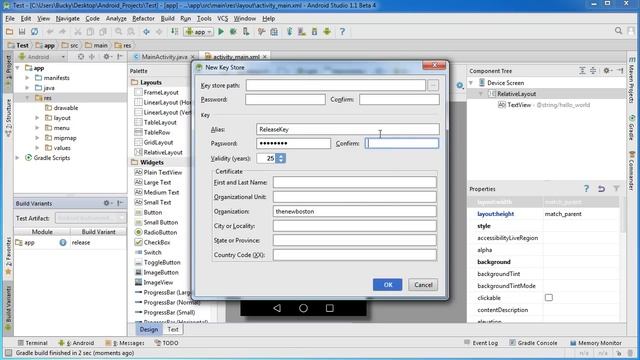Expand the java folder
This screenshot has width=640, height=360.
coord(27,88)
